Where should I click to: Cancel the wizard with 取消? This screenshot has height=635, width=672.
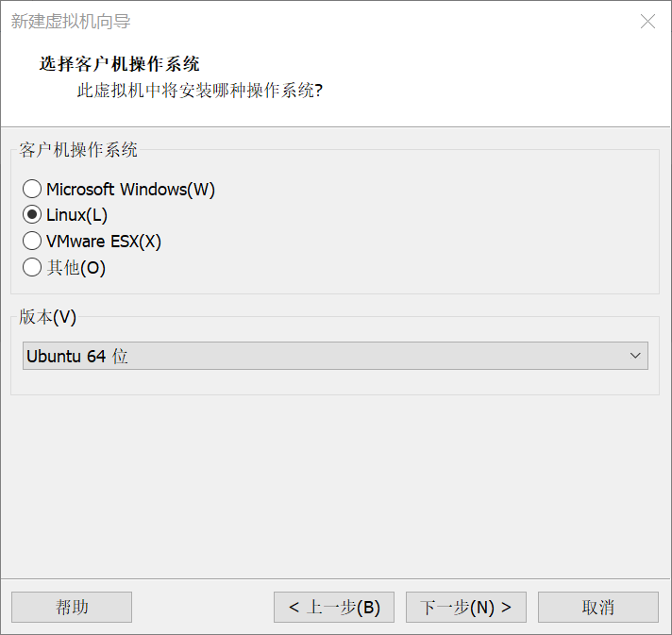coord(597,607)
